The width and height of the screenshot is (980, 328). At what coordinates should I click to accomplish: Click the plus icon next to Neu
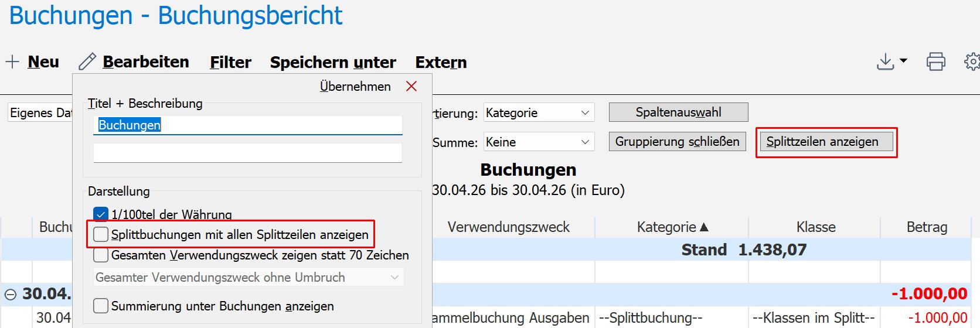12,61
